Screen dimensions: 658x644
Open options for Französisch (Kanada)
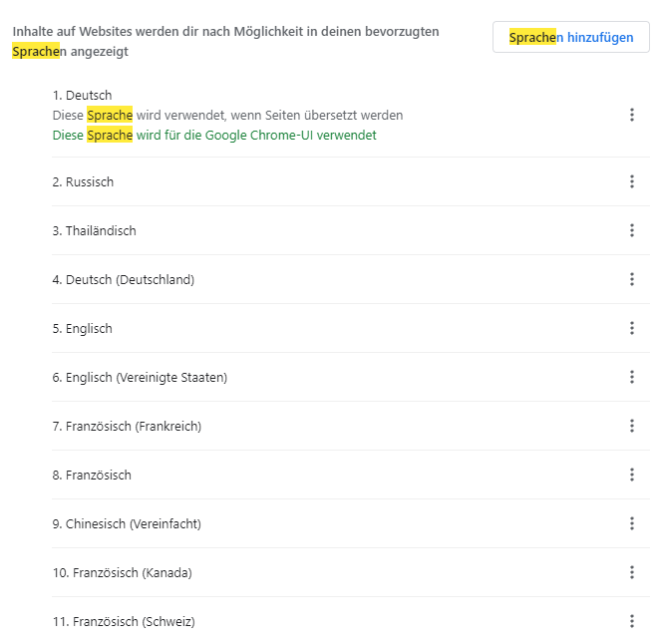coord(631,572)
